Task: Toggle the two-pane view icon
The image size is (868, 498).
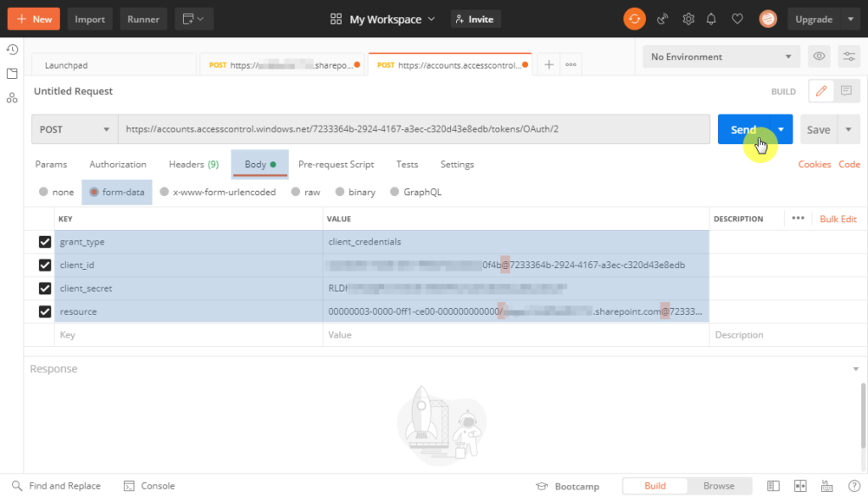Action: pyautogui.click(x=800, y=486)
